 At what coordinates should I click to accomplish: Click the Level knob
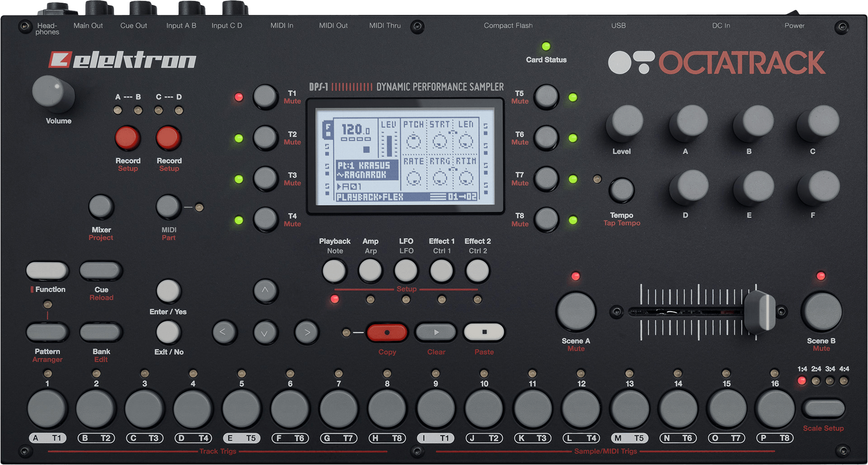[x=624, y=123]
